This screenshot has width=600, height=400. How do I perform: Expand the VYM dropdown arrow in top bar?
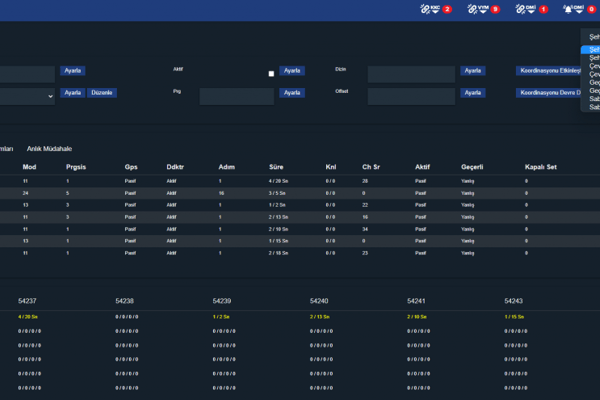point(483,12)
